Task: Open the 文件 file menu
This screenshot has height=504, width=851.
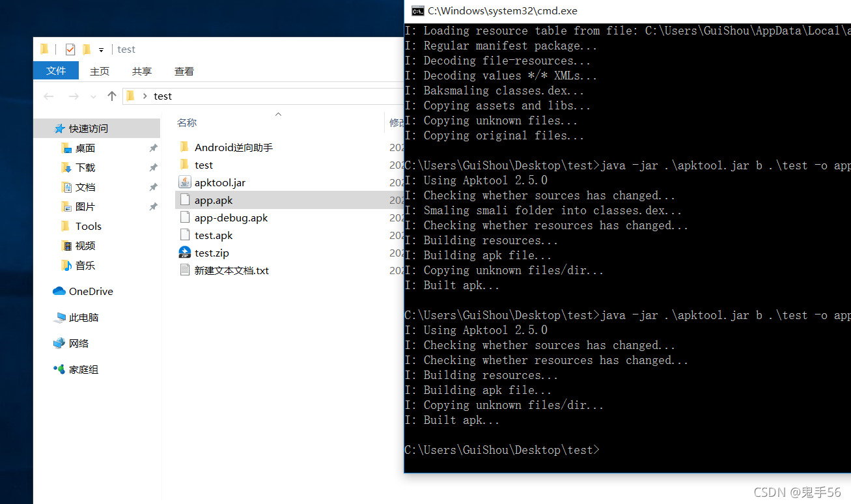Action: (x=56, y=70)
